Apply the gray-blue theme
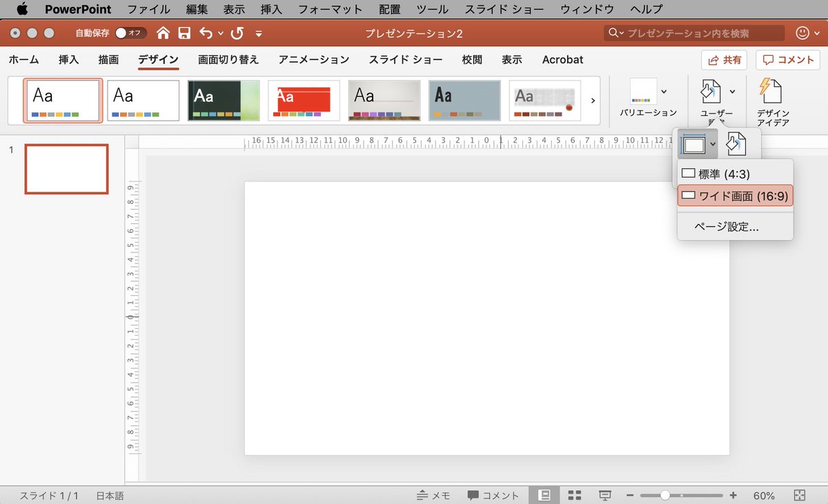Viewport: 828px width, 504px height. coord(464,101)
